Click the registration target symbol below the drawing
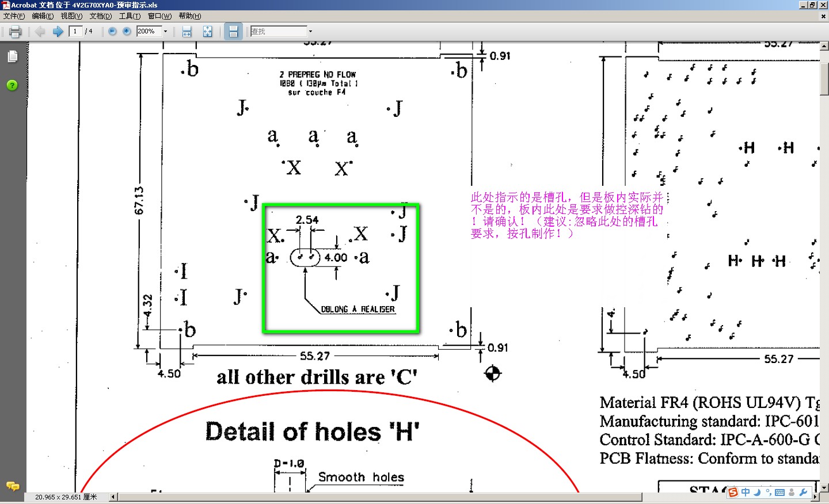829x504 pixels. pyautogui.click(x=492, y=373)
